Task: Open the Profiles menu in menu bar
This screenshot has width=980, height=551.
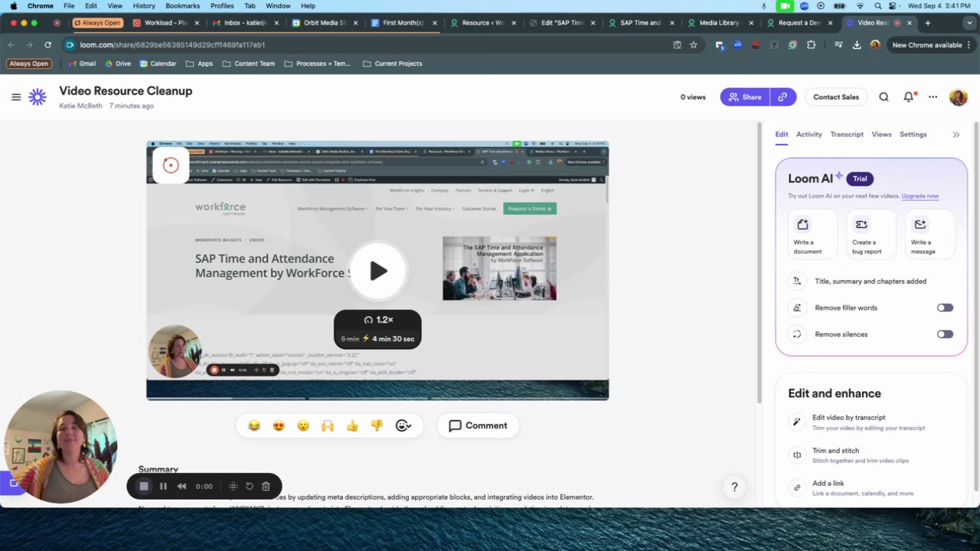Action: pyautogui.click(x=222, y=5)
